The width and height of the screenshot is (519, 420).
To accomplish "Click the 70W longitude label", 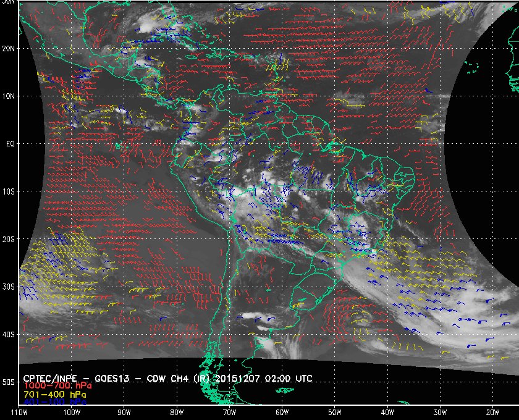I will coord(229,413).
